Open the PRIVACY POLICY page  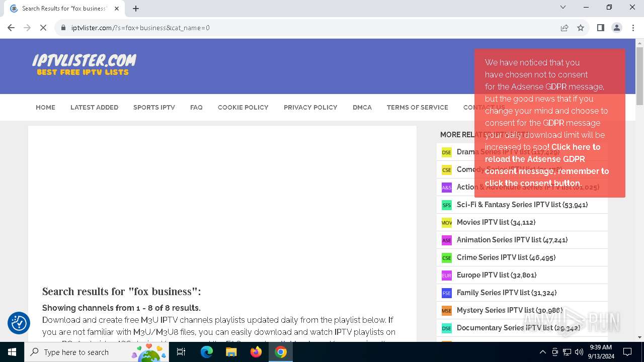(x=310, y=107)
